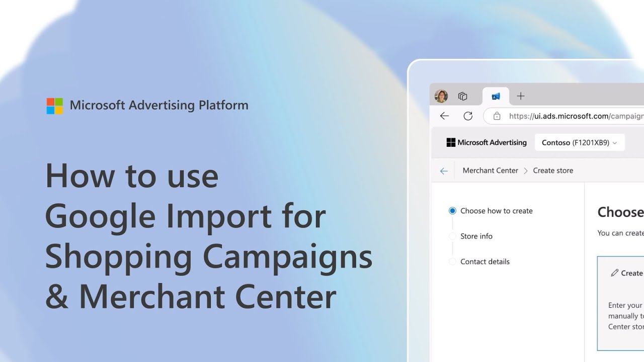Go back with the browser back arrow
The height and width of the screenshot is (362, 644).
[444, 116]
